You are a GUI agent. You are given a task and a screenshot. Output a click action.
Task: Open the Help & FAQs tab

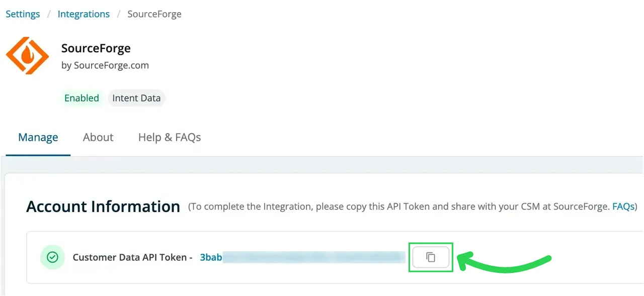169,137
